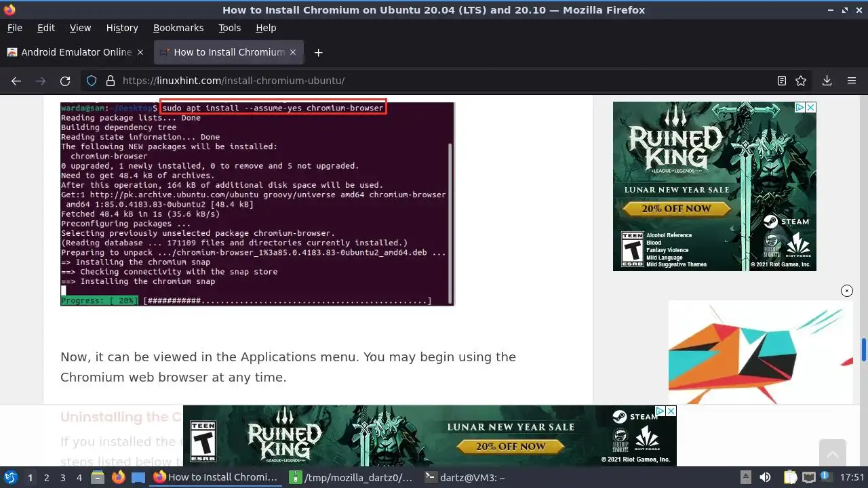Switch to workspace 4
Image resolution: width=868 pixels, height=488 pixels.
pos(79,477)
